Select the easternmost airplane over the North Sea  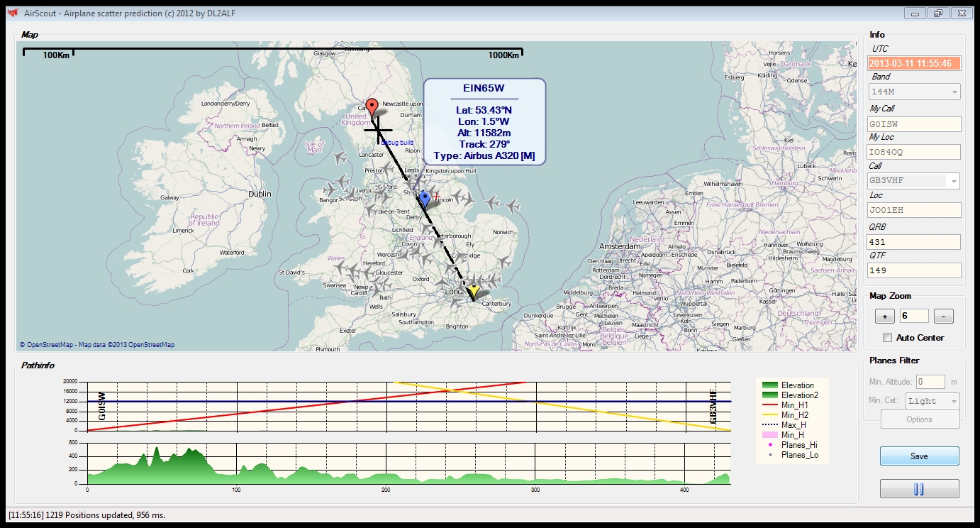[511, 207]
